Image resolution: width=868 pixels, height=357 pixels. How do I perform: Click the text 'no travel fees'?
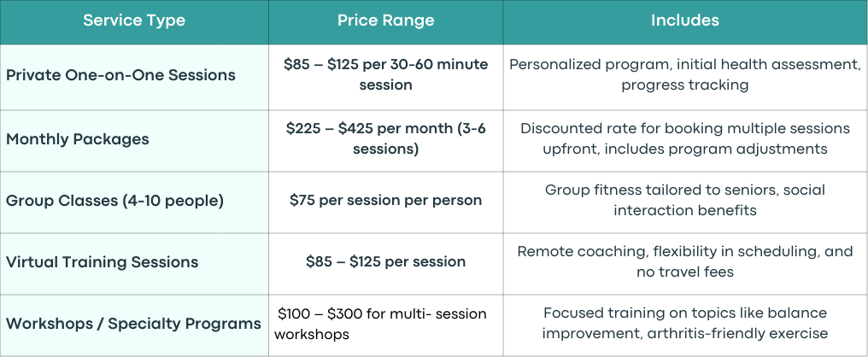click(685, 272)
